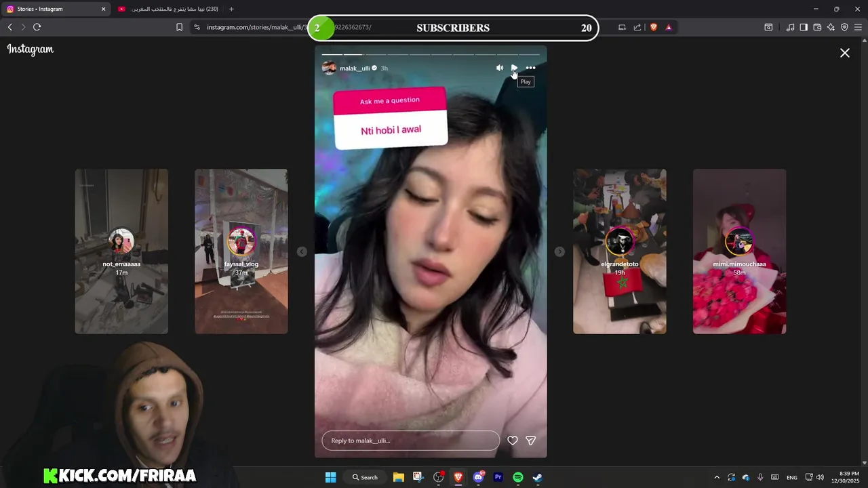This screenshot has width=868, height=488.
Task: Open the Brave VPN shield icon
Action: 844,27
